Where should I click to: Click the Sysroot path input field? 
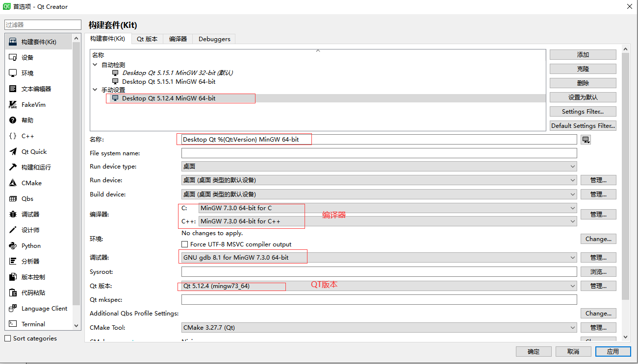379,271
